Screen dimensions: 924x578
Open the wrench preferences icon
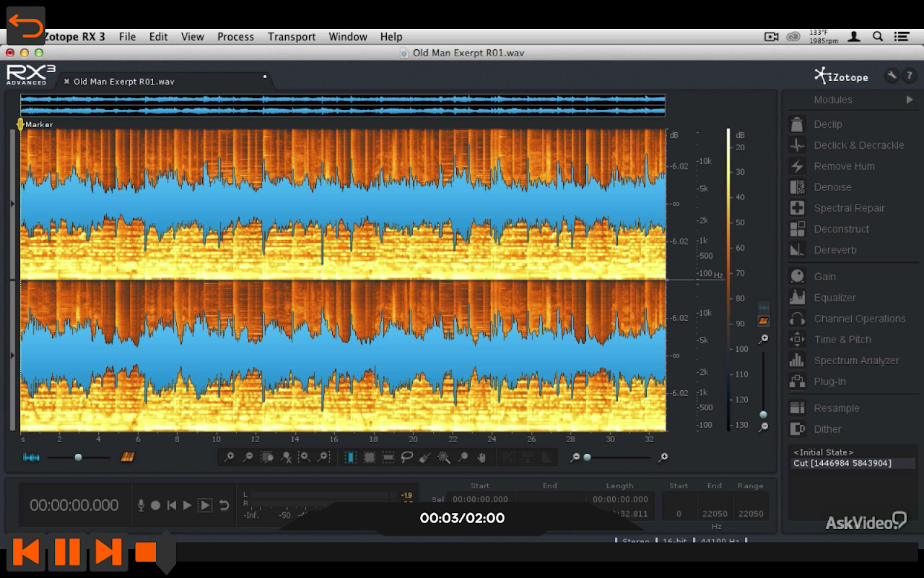click(892, 75)
